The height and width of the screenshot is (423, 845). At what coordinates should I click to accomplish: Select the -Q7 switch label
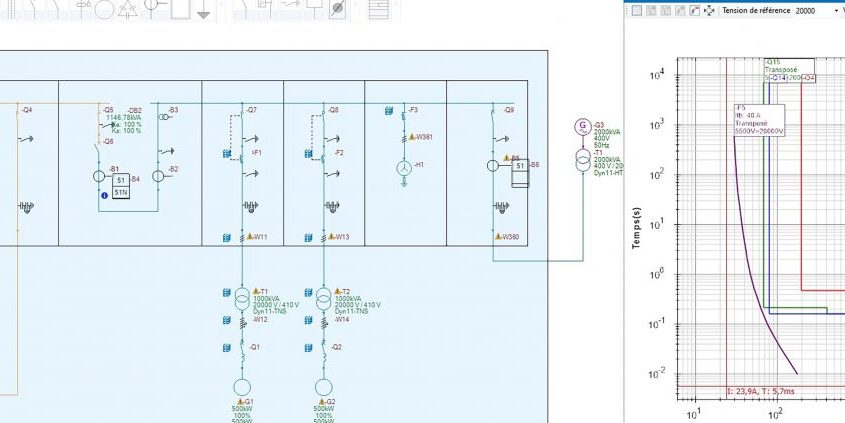252,110
